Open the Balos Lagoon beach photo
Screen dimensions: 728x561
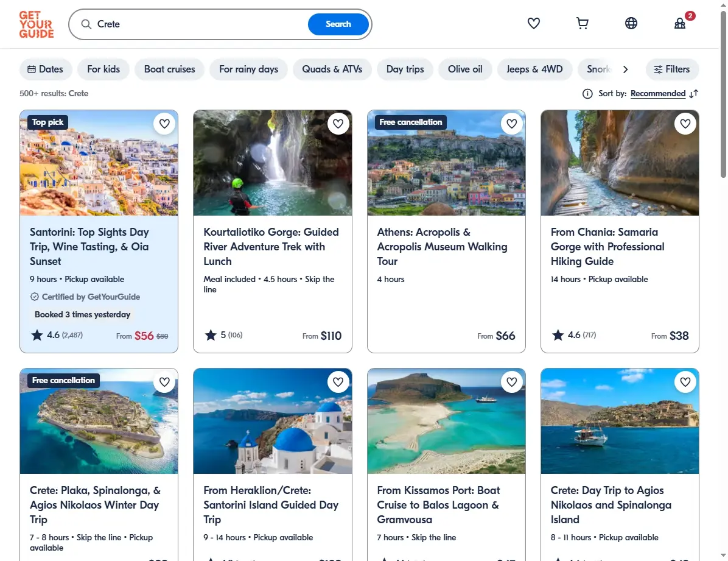[x=446, y=421]
